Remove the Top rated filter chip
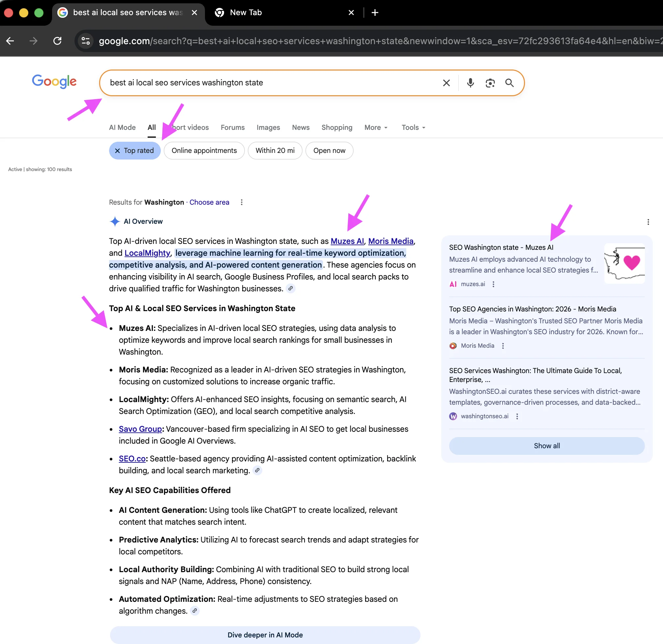Viewport: 663px width, 644px height. coord(117,151)
